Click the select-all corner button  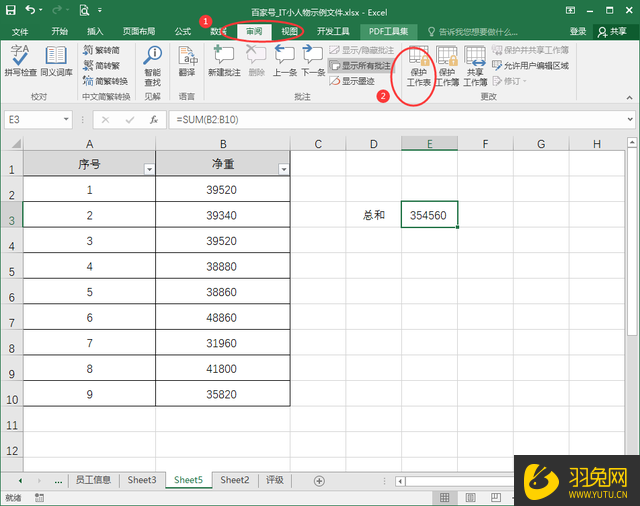[x=12, y=144]
